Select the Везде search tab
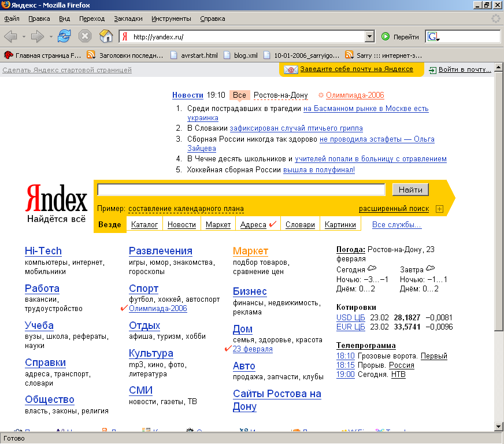This screenshot has height=444, width=504. pos(110,224)
